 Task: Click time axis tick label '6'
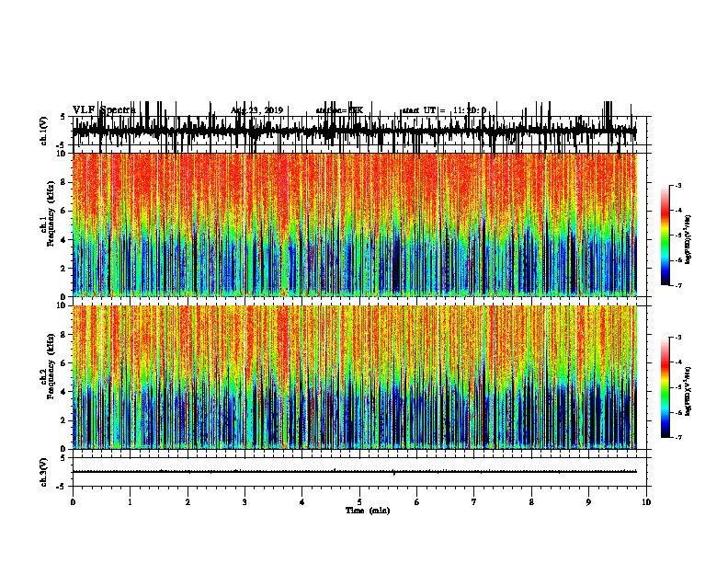tap(416, 502)
